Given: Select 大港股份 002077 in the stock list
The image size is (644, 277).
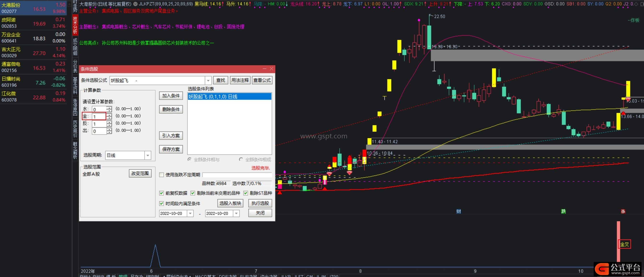Looking at the screenshot, I should pyautogui.click(x=34, y=8).
